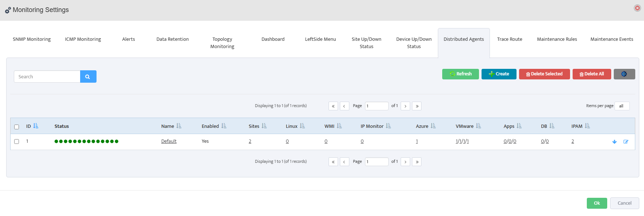Sort by VMware column sort icon
Screen dimensions: 644x216
pyautogui.click(x=478, y=126)
